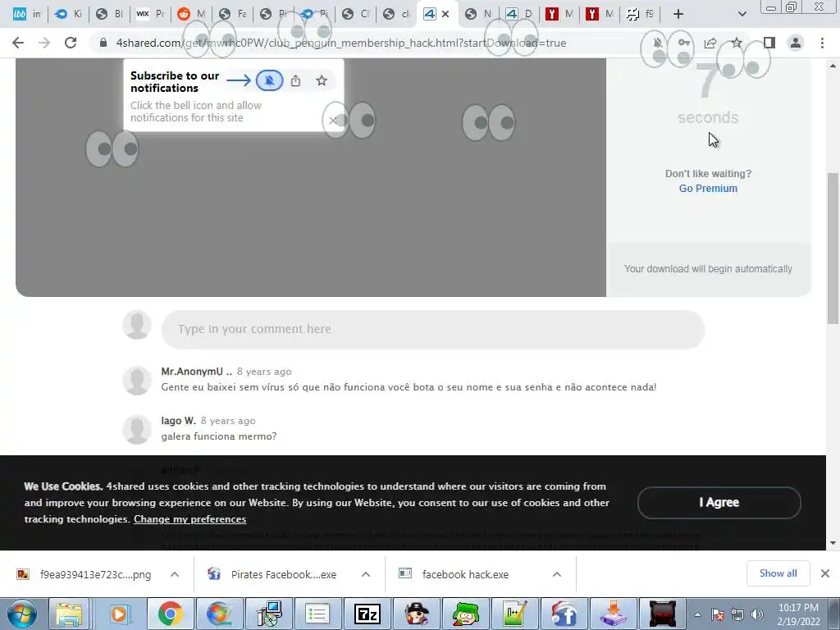Image resolution: width=840 pixels, height=630 pixels.
Task: Switch to the imgbb tab
Action: (27, 14)
